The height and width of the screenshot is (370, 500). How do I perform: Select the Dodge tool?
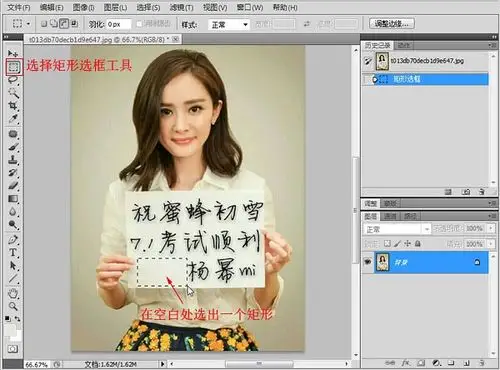(13, 225)
